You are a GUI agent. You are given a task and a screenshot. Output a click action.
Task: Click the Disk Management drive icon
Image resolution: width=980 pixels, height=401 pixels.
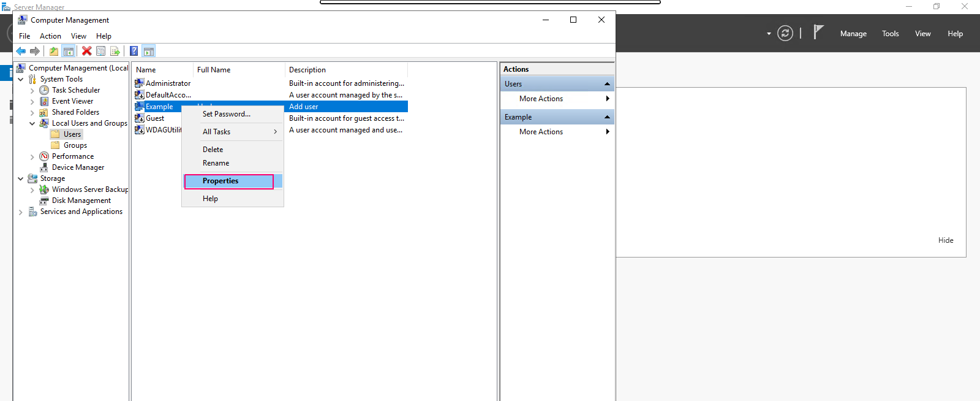pos(44,200)
